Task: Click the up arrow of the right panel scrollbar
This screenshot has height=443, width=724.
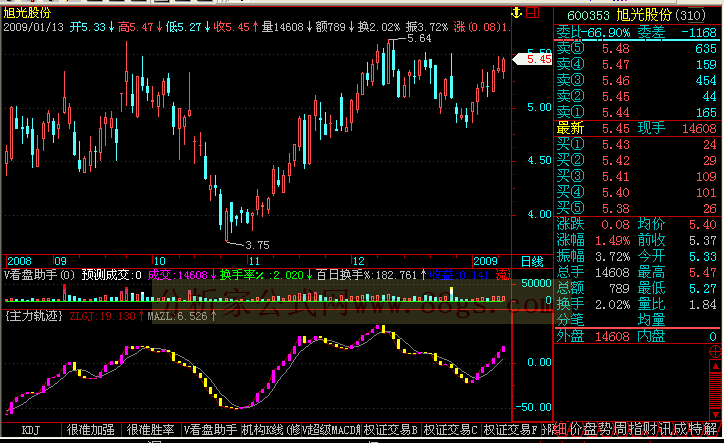Action: click(x=715, y=366)
